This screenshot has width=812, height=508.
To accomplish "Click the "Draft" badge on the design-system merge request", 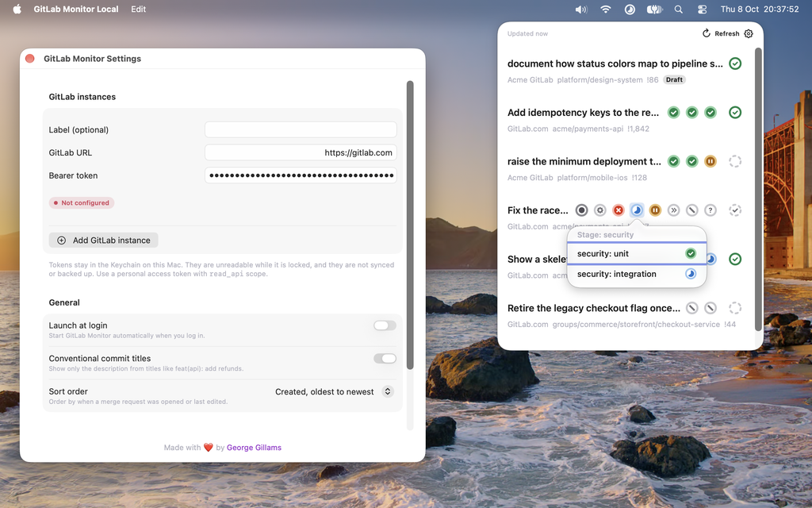I will (674, 80).
